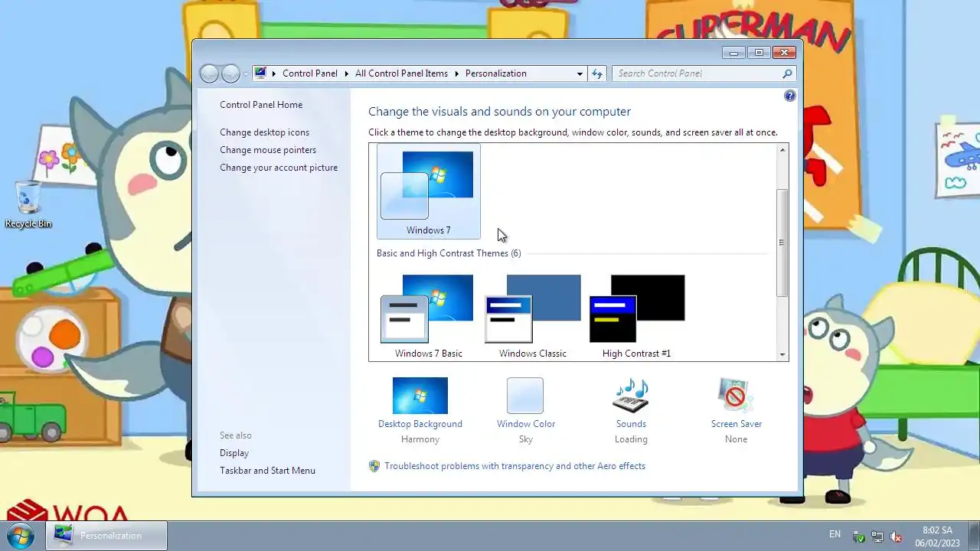Click the theme list scrollbar thumb

(x=782, y=243)
